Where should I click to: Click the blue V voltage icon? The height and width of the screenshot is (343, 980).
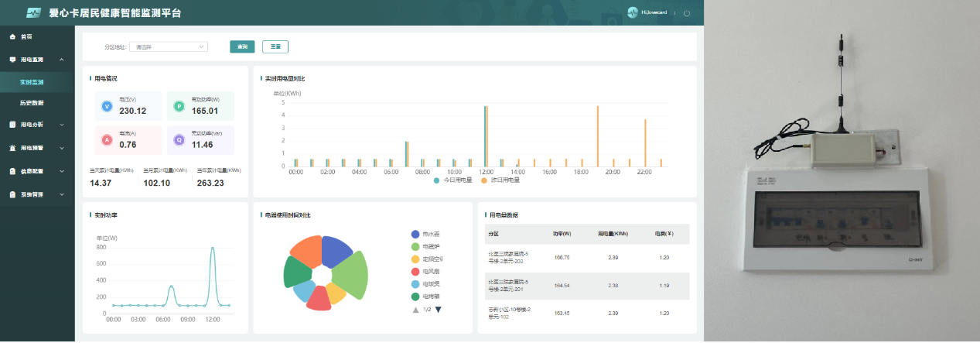108,106
